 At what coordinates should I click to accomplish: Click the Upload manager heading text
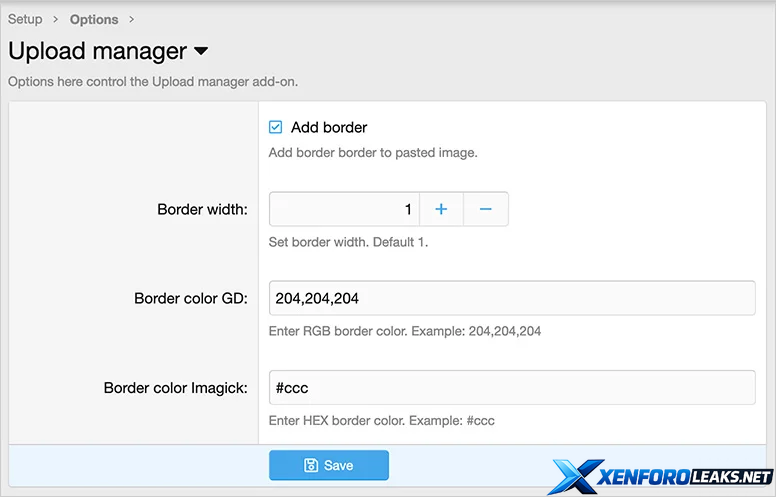[97, 51]
